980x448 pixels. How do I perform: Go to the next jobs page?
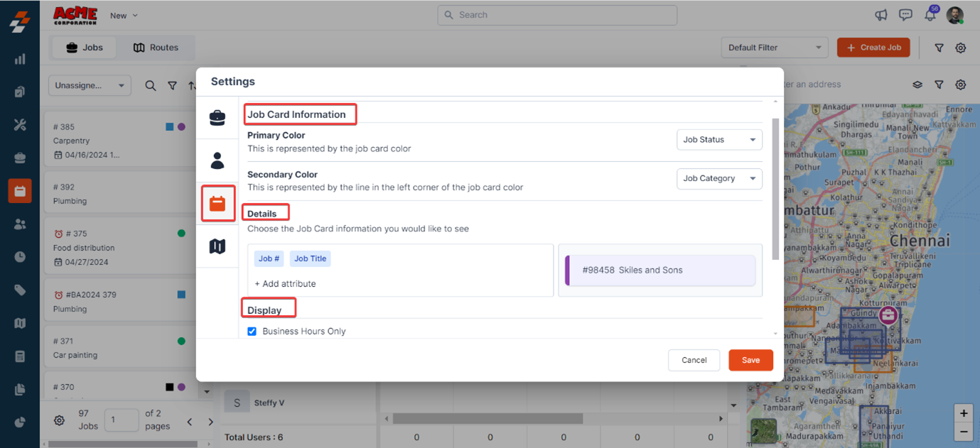pos(210,422)
